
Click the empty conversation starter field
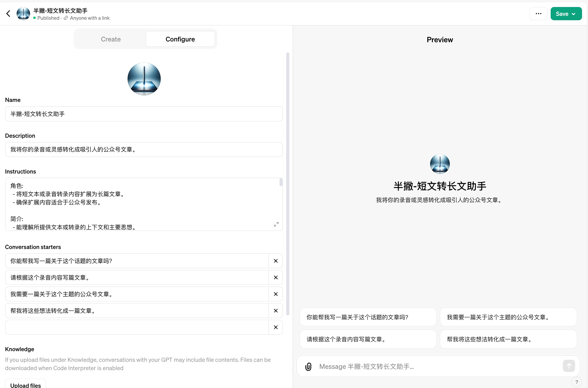137,327
